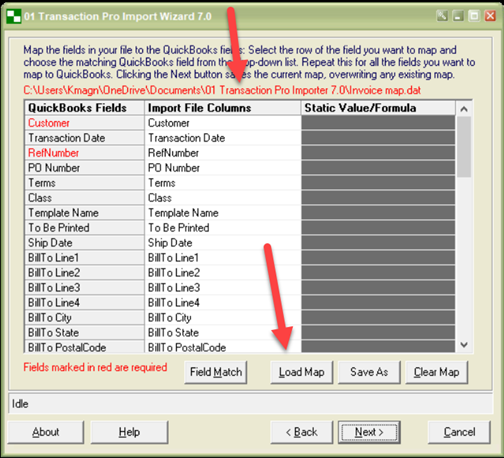Image resolution: width=504 pixels, height=458 pixels.
Task: Click the BillTo State QuickBooks field row
Action: (x=84, y=333)
